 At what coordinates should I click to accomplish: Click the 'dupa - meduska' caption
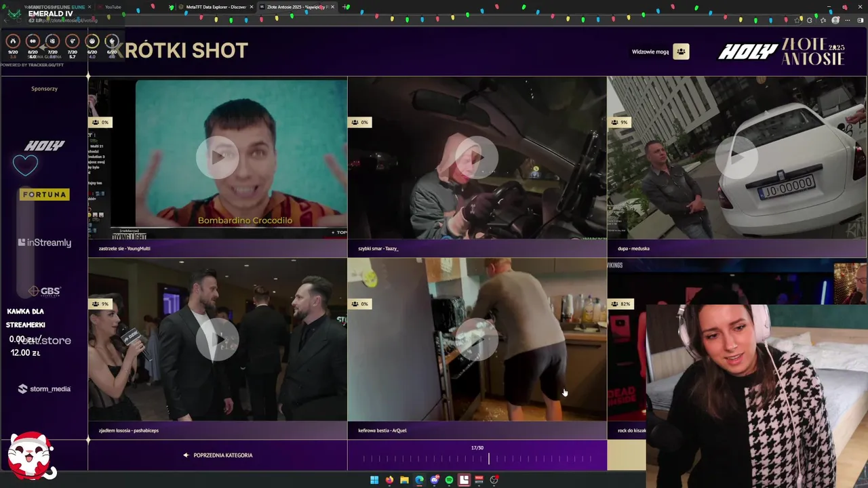[633, 249]
